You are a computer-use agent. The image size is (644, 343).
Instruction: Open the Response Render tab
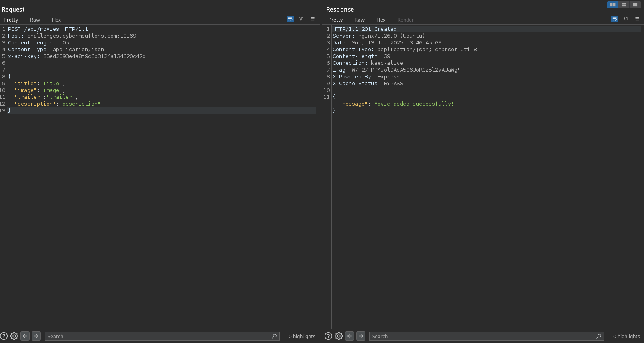(x=405, y=20)
